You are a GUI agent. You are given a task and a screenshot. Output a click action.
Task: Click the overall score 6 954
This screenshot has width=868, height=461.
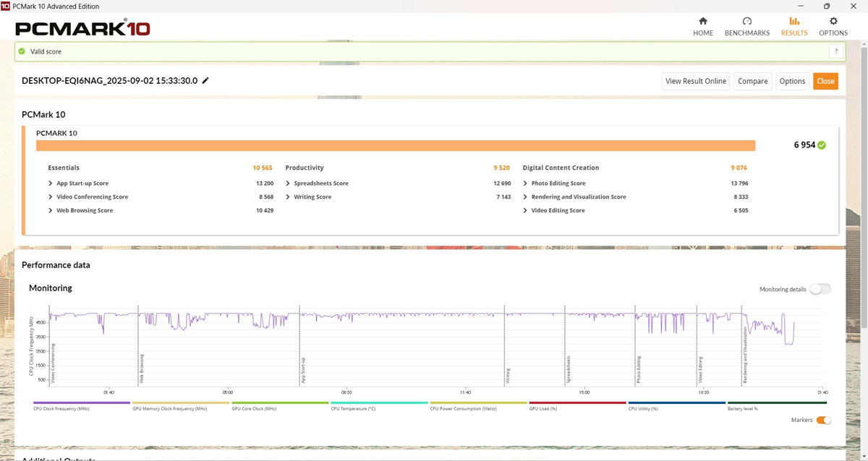point(804,145)
